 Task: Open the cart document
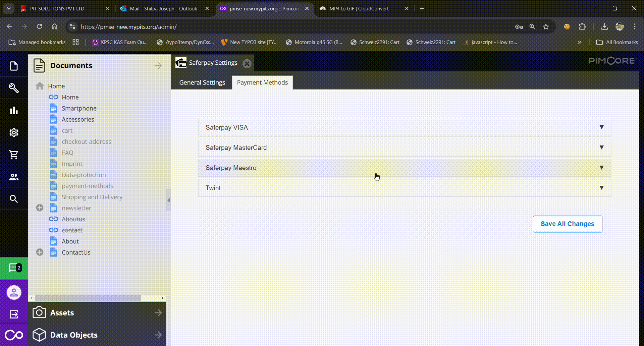pyautogui.click(x=67, y=130)
